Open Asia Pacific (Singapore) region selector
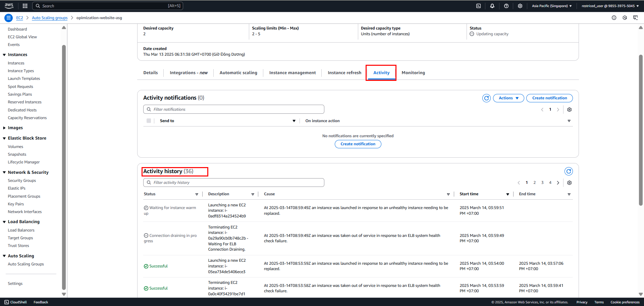Image resolution: width=644 pixels, height=306 pixels. [552, 6]
